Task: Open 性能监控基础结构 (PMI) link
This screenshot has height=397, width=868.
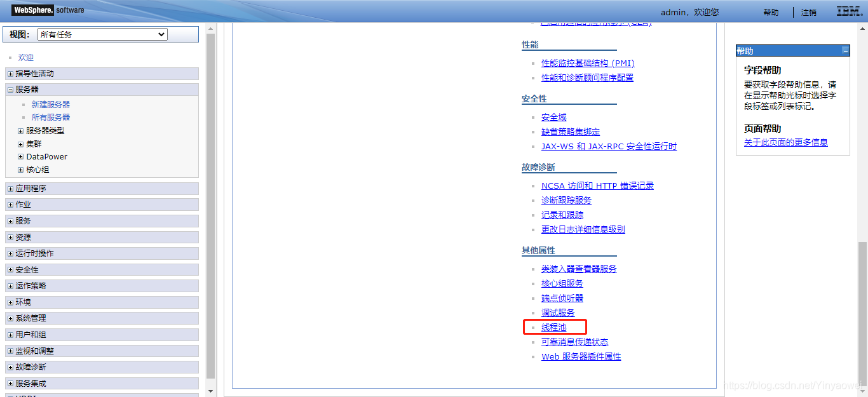Action: pos(588,63)
